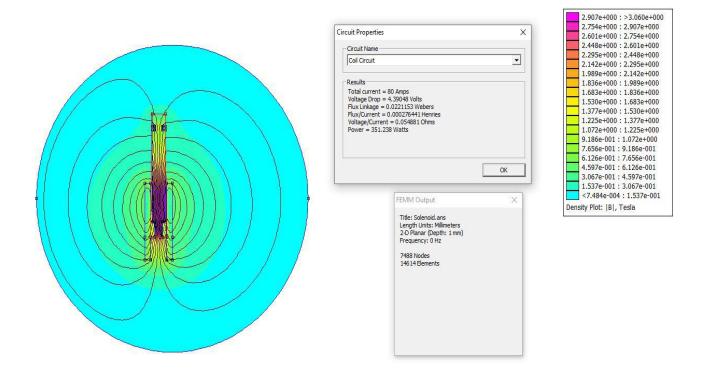
Task: Click 'Density Plot: |B|, Tesla' legend caption
Action: pyautogui.click(x=600, y=207)
